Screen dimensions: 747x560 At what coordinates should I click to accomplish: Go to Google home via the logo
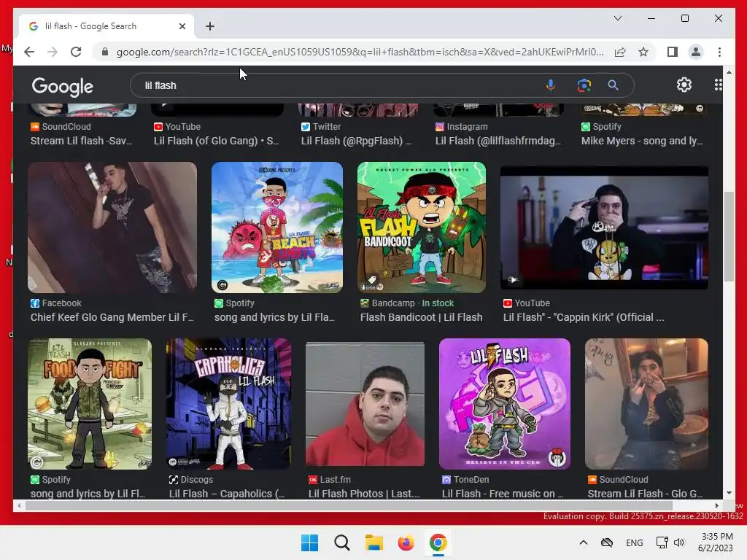[63, 86]
